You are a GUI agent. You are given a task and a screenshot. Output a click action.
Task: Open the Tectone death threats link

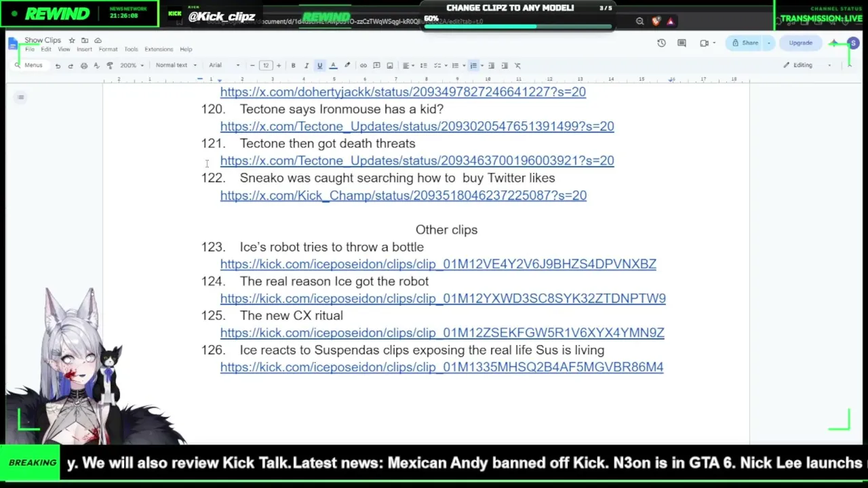coord(417,161)
